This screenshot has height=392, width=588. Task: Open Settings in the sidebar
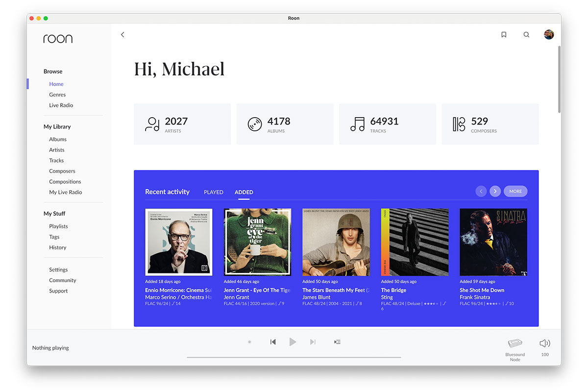(x=58, y=269)
